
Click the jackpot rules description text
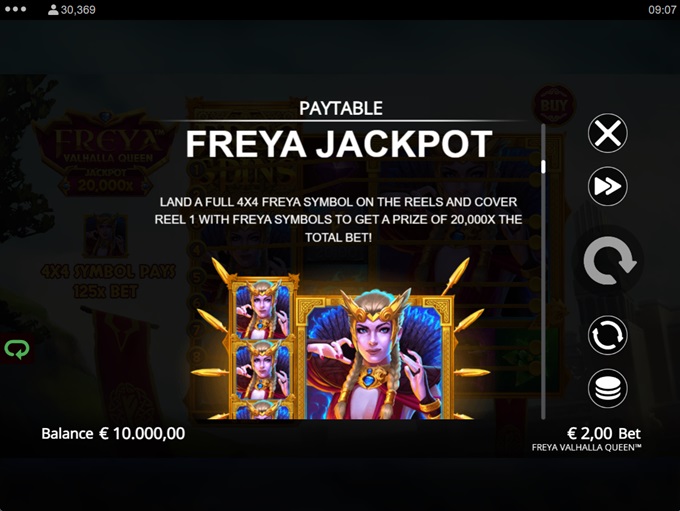[338, 219]
